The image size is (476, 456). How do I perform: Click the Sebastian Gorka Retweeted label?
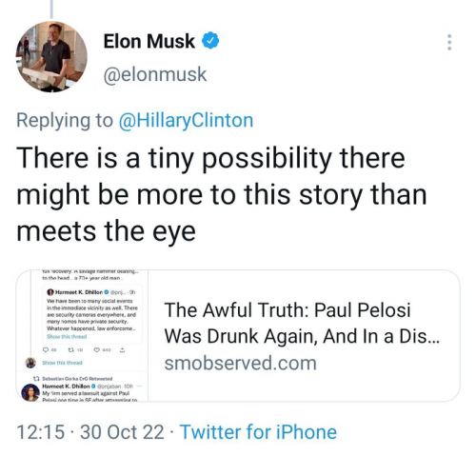[x=77, y=379]
